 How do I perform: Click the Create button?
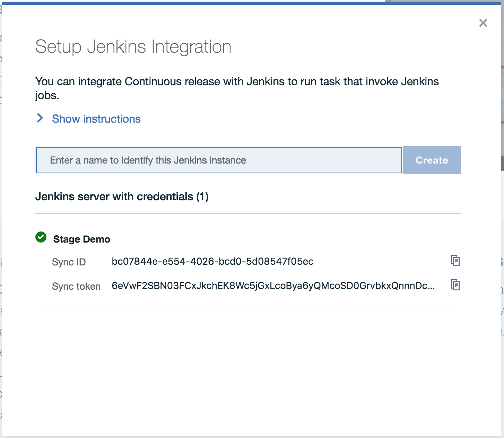click(x=432, y=160)
